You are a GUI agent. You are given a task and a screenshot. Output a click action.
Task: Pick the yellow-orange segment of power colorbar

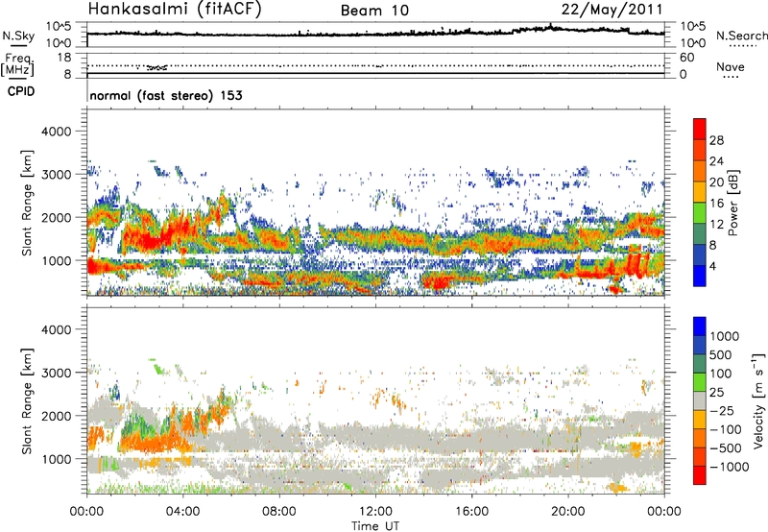(700, 191)
